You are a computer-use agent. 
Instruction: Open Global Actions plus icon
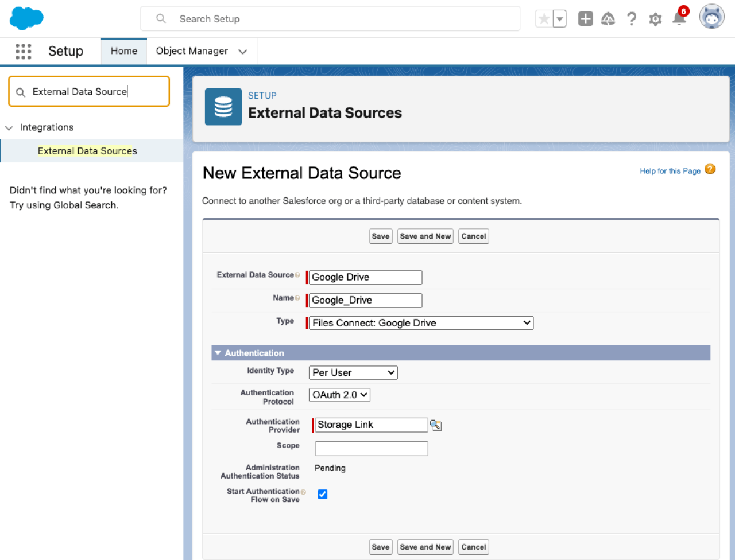585,19
